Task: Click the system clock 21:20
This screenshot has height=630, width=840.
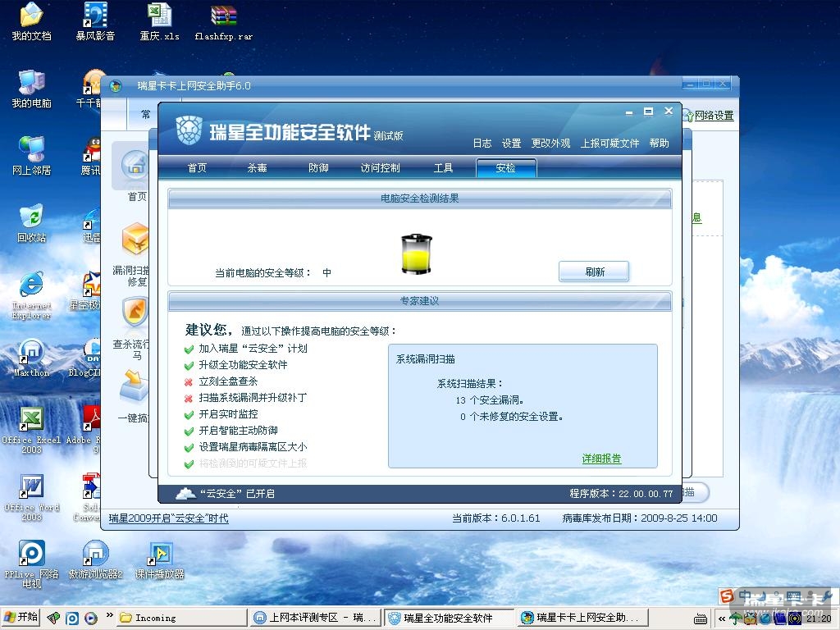Action: 819,619
